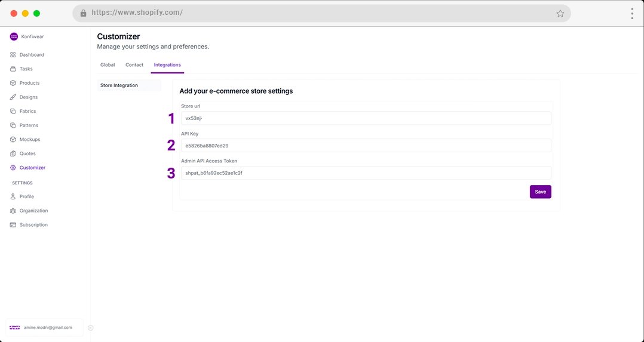Select the Mockups cube icon
The image size is (644, 342).
click(x=13, y=140)
